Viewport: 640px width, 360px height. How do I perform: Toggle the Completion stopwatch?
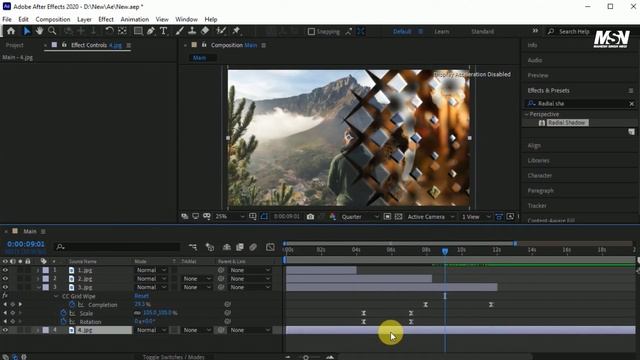(x=72, y=304)
